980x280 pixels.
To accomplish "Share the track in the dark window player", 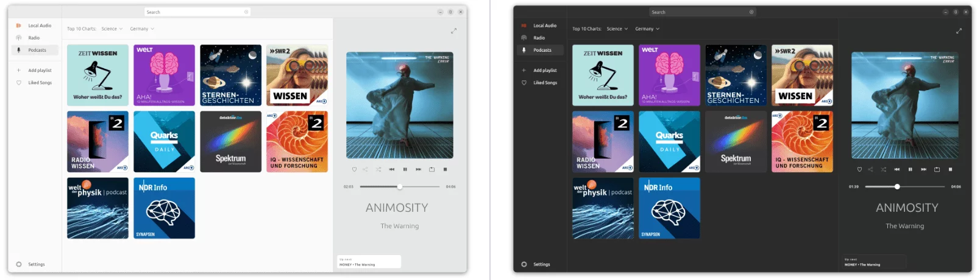I will pyautogui.click(x=870, y=169).
